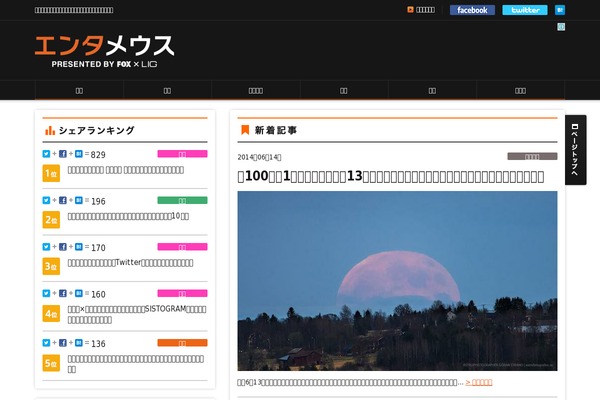Click the Hatena bookmark icon beside Twitter button
600x400 pixels.
pos(560,10)
